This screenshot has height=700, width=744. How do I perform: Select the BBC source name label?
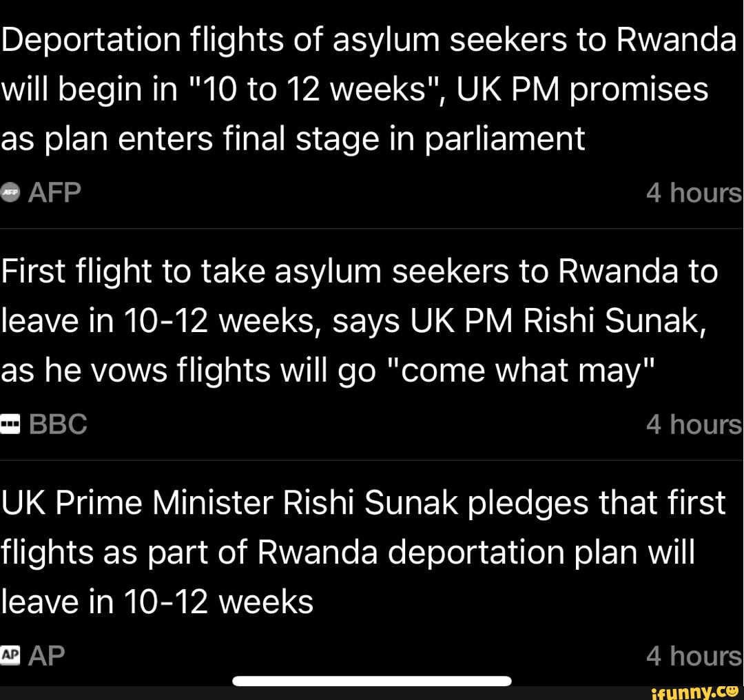[x=58, y=424]
